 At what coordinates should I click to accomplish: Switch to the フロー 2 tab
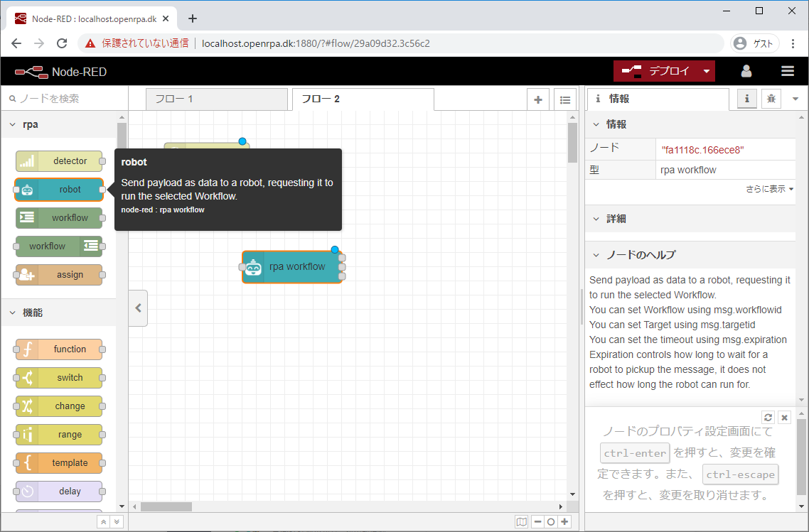[363, 99]
